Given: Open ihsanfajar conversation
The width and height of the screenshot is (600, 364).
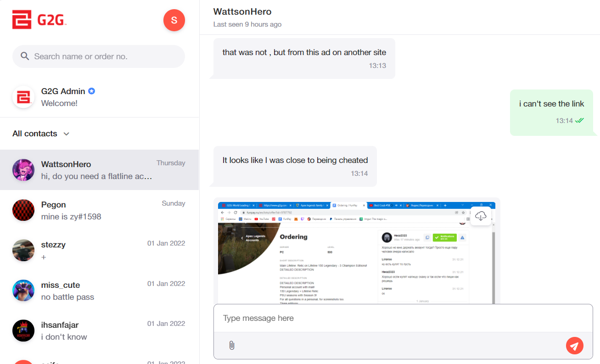Looking at the screenshot, I should [100, 330].
